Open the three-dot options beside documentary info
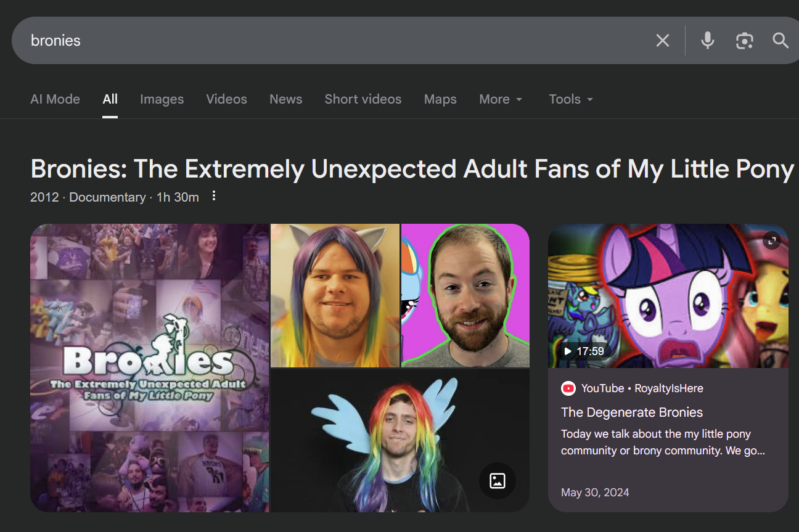This screenshot has height=532, width=799. [214, 196]
